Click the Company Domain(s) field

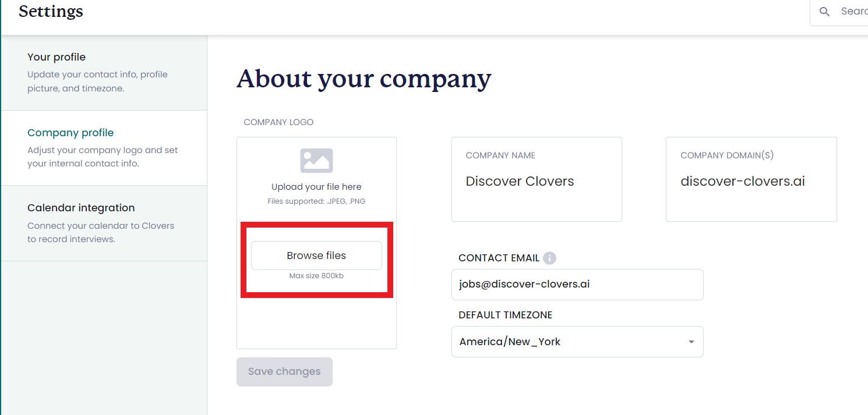751,179
